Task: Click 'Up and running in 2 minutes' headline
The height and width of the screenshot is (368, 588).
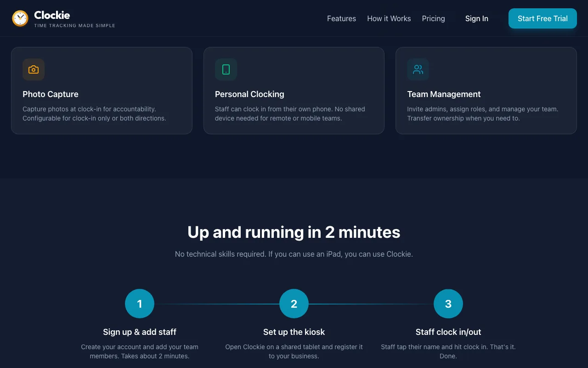Action: (294, 232)
